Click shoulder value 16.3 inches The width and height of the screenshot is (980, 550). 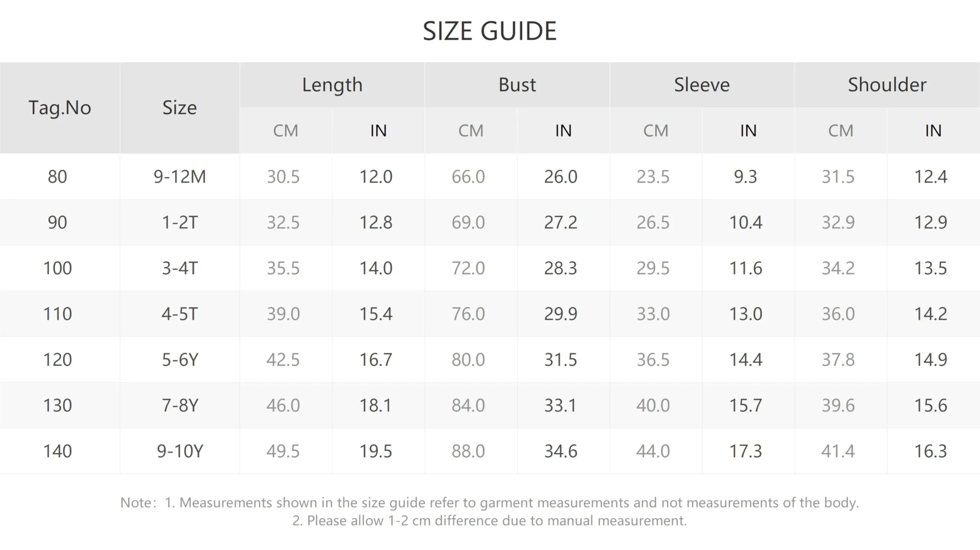tap(931, 451)
